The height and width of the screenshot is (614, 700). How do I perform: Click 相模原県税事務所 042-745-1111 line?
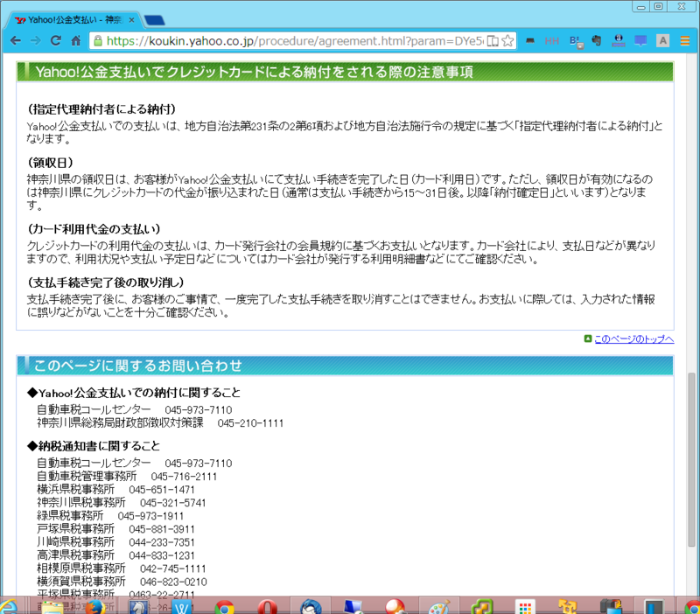[122, 569]
